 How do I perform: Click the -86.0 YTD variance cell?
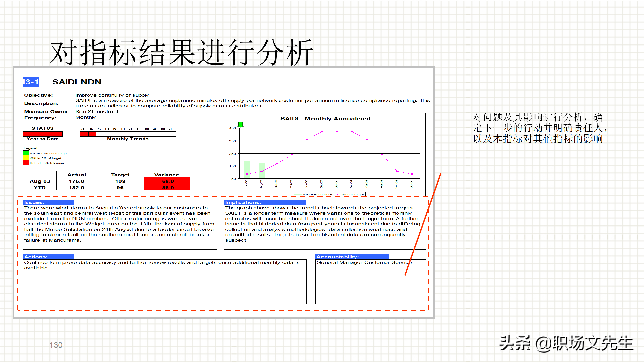click(167, 188)
